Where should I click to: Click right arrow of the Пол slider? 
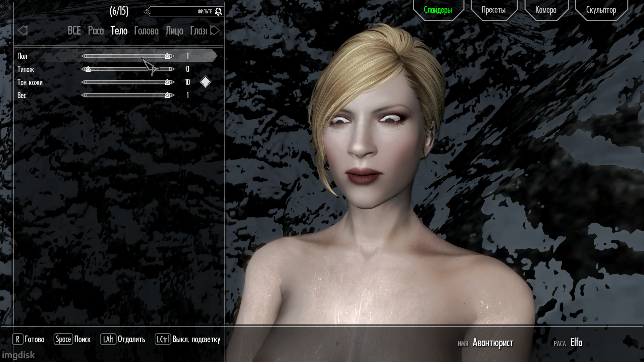[172, 56]
